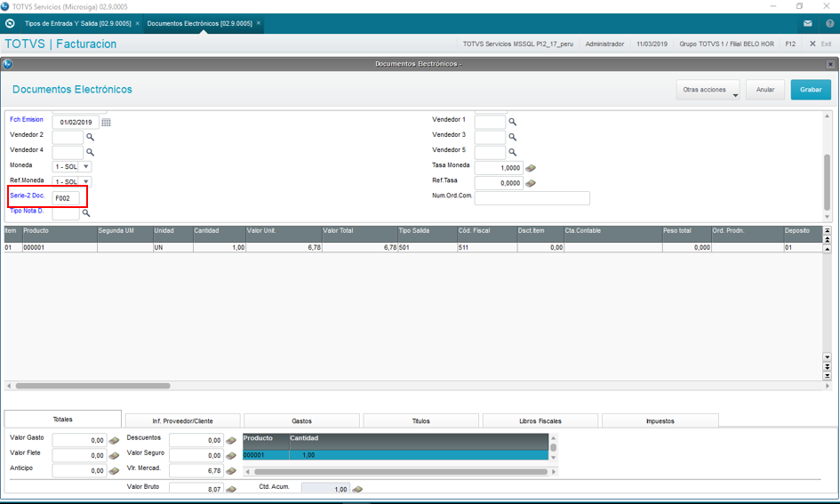Click the TOTVS home logo icon

coord(10,24)
